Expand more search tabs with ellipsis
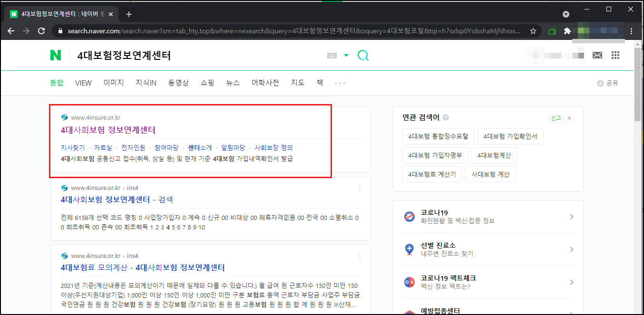 (x=340, y=83)
